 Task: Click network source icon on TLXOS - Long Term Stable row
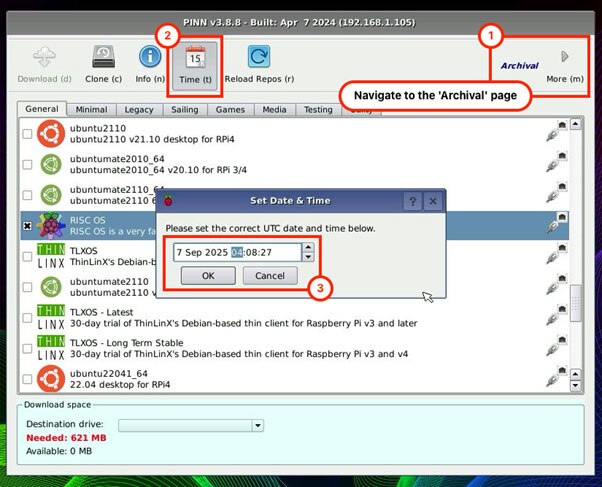click(556, 346)
